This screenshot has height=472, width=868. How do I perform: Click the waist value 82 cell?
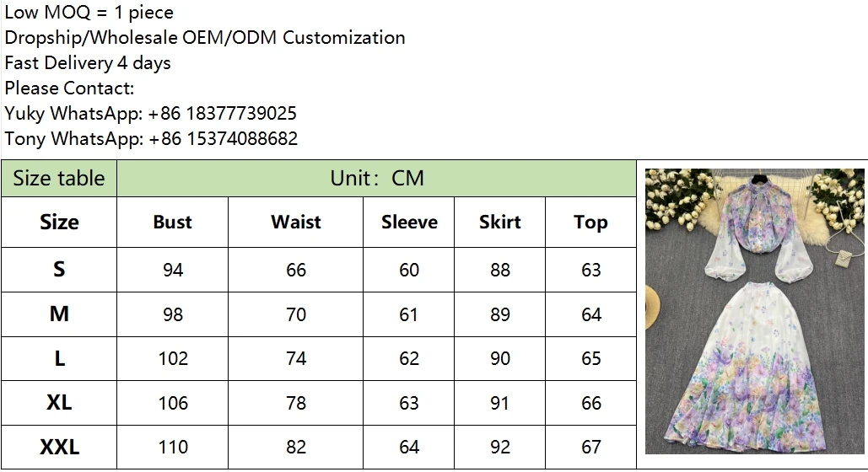click(x=296, y=447)
